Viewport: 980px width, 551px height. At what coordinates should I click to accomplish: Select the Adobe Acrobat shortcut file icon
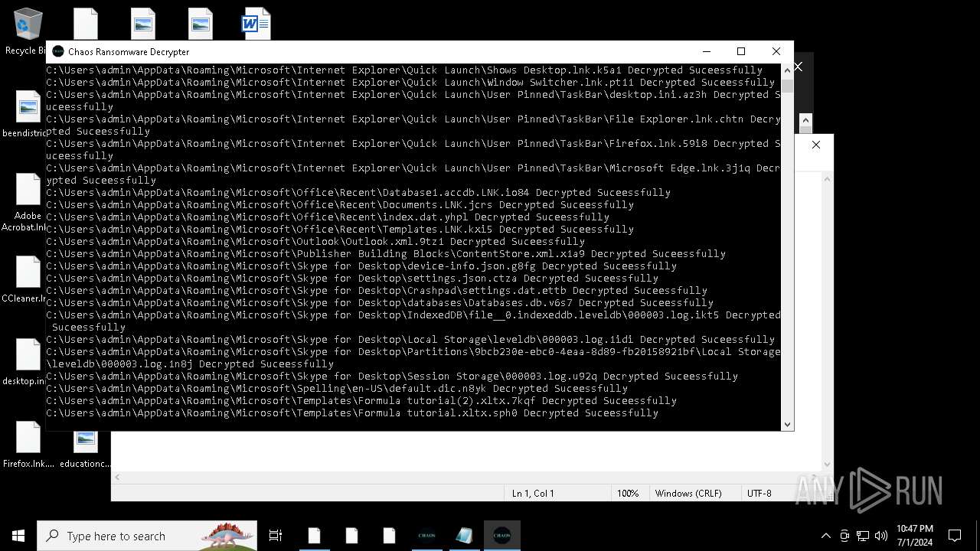click(28, 202)
